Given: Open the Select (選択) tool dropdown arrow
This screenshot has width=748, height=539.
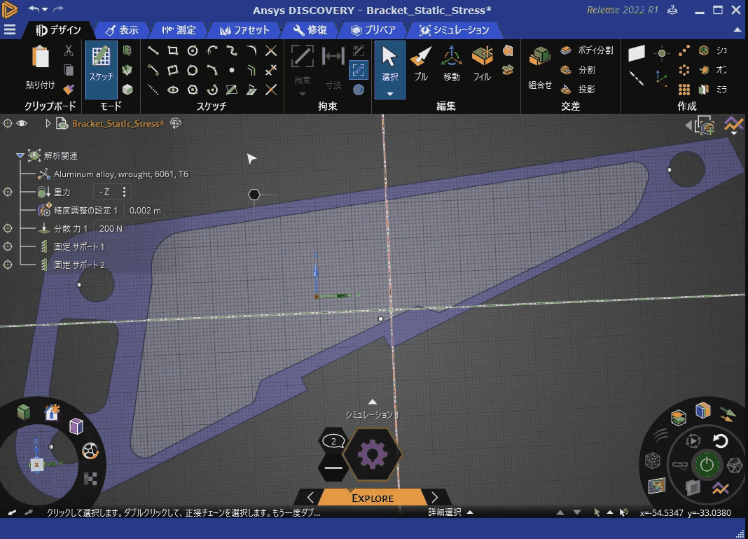Looking at the screenshot, I should (x=390, y=93).
